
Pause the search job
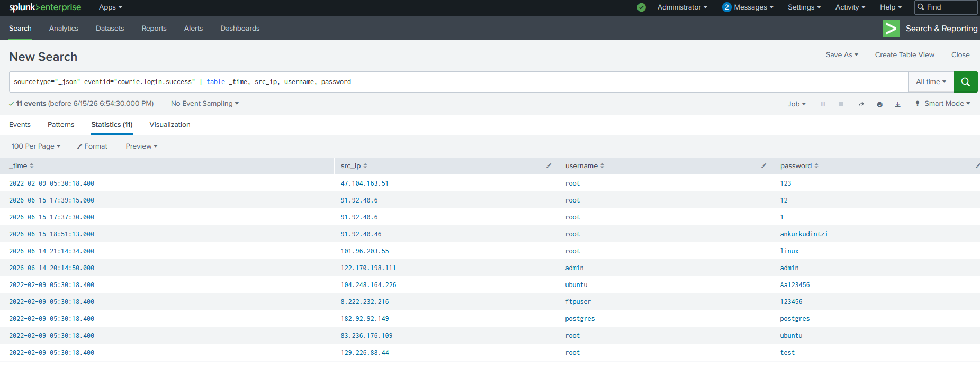[x=823, y=104]
